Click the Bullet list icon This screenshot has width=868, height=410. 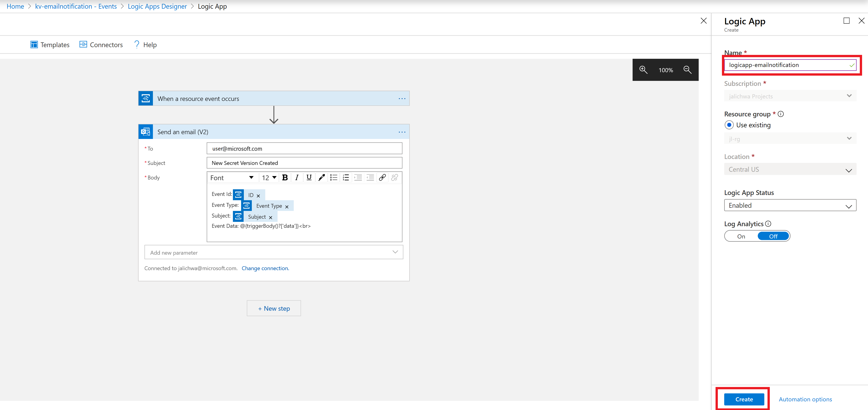click(x=334, y=178)
